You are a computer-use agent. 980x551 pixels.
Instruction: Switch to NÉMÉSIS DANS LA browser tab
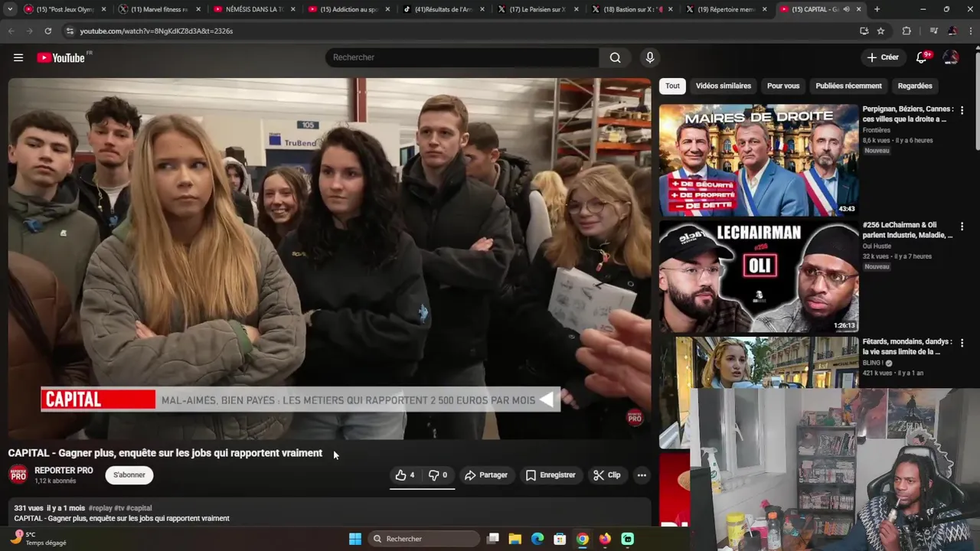point(254,9)
